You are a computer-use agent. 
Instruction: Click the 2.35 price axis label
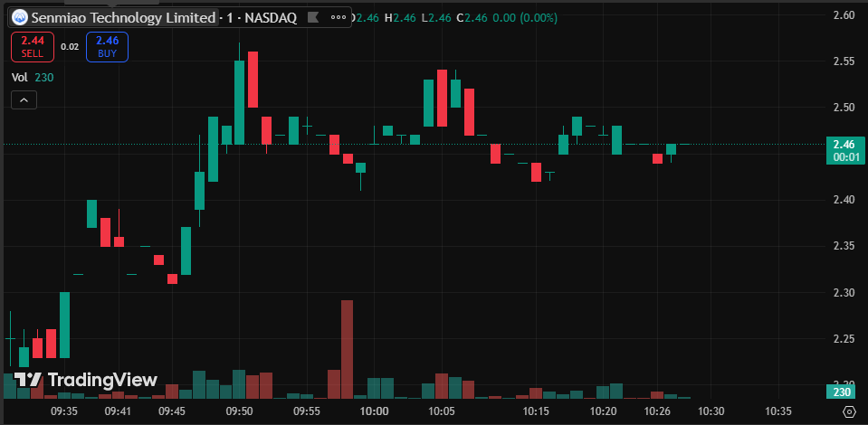point(844,246)
